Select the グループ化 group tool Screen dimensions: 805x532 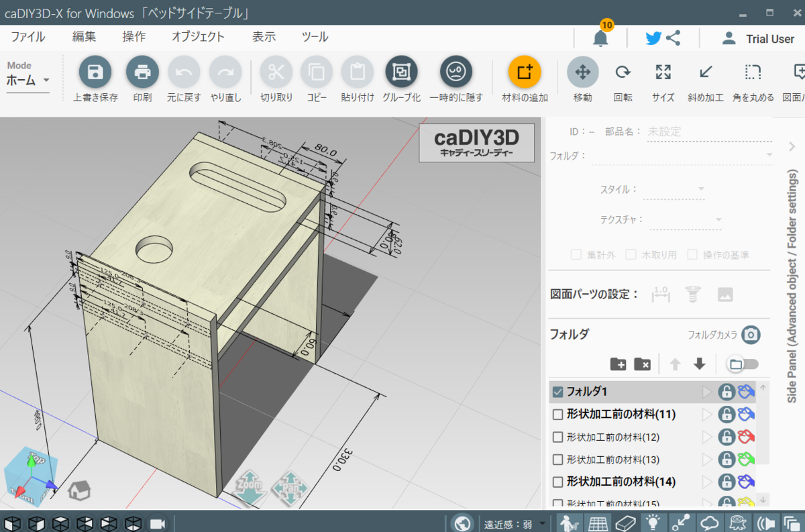pyautogui.click(x=401, y=72)
